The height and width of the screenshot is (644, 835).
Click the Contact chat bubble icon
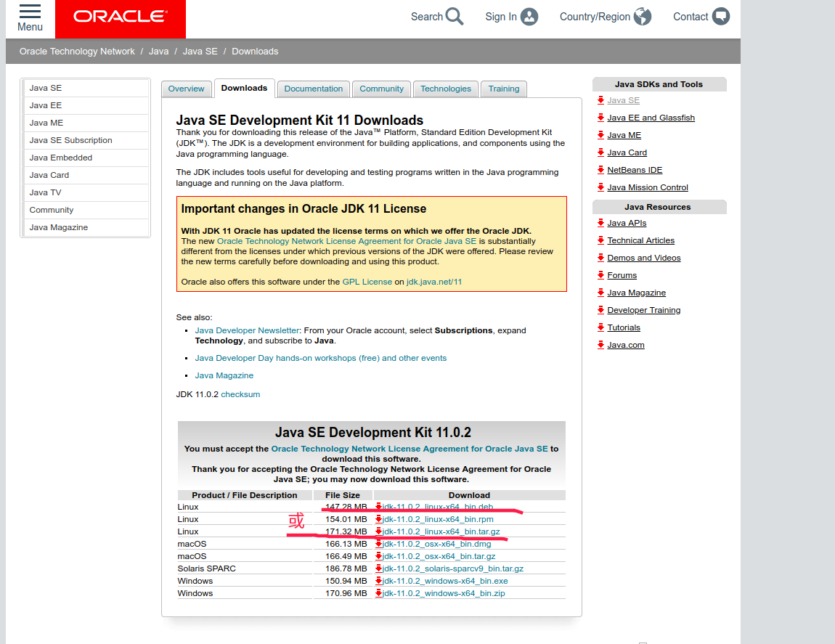(x=721, y=17)
